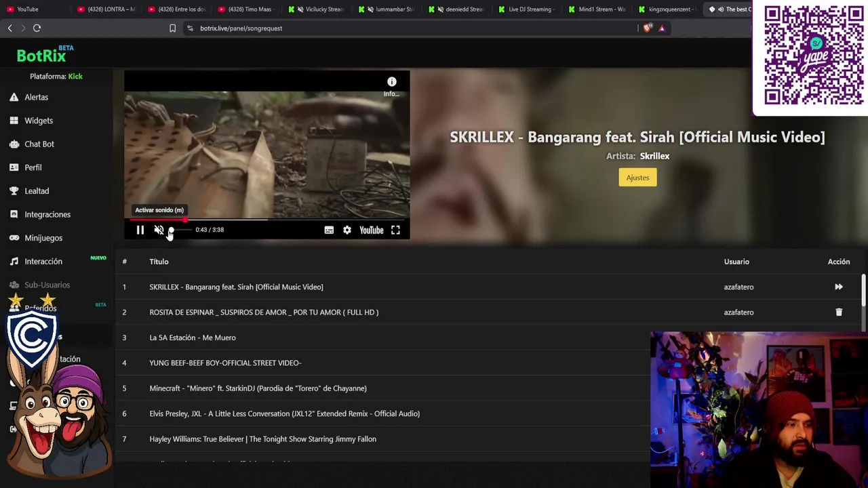Open Lealtad in the sidebar
The height and width of the screenshot is (488, 868).
[37, 191]
